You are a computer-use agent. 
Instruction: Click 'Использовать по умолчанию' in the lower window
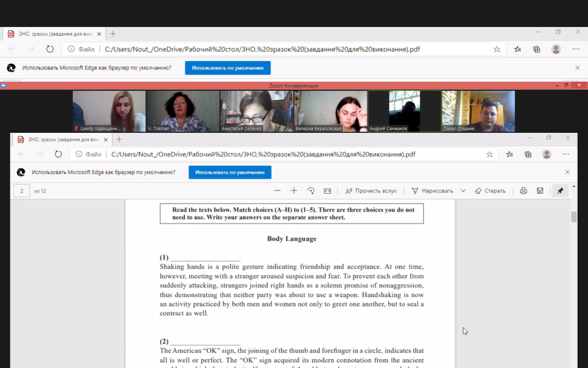click(x=230, y=172)
